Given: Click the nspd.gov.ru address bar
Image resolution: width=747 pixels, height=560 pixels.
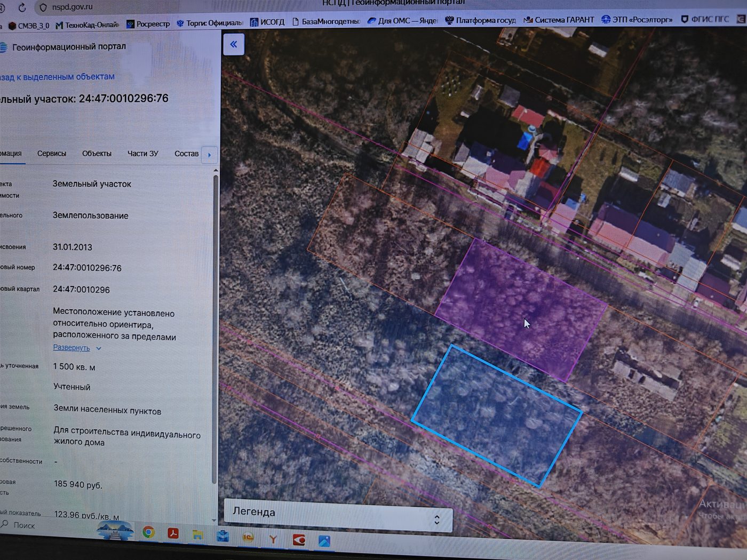Looking at the screenshot, I should [x=73, y=7].
